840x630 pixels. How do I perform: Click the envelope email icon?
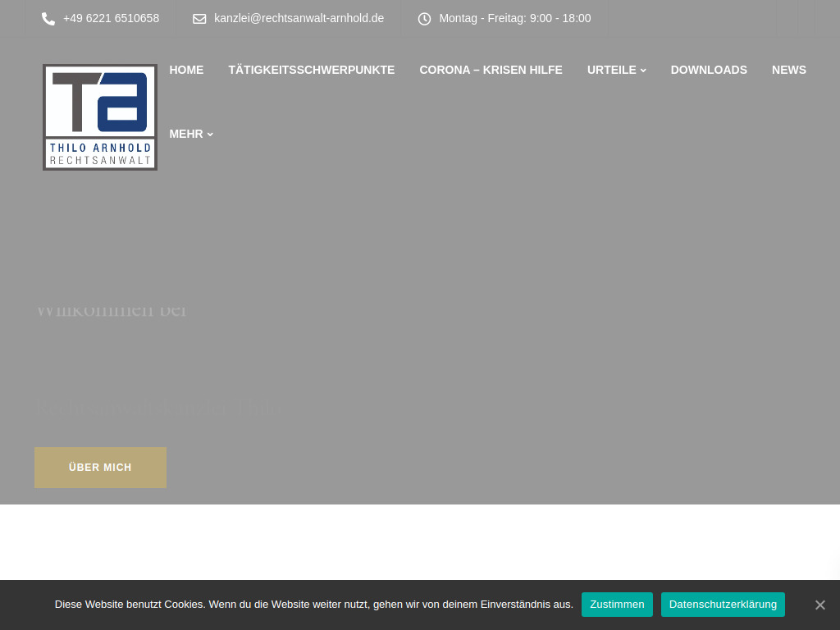pyautogui.click(x=199, y=19)
